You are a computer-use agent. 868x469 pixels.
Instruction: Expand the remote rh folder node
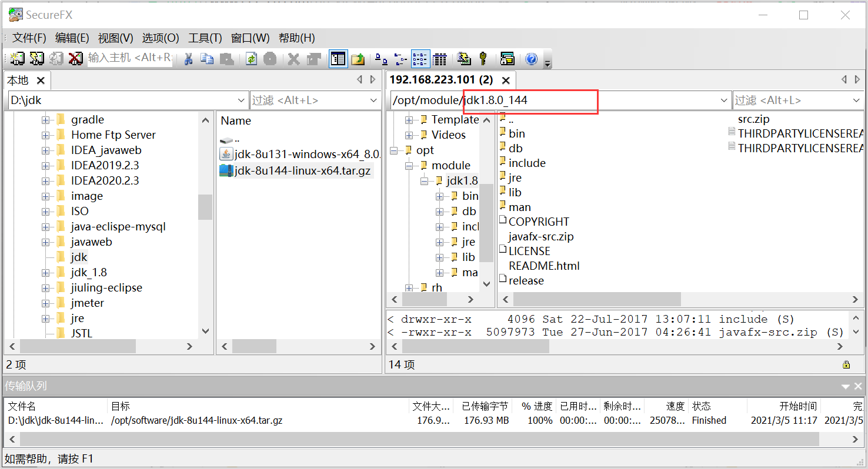pyautogui.click(x=409, y=288)
